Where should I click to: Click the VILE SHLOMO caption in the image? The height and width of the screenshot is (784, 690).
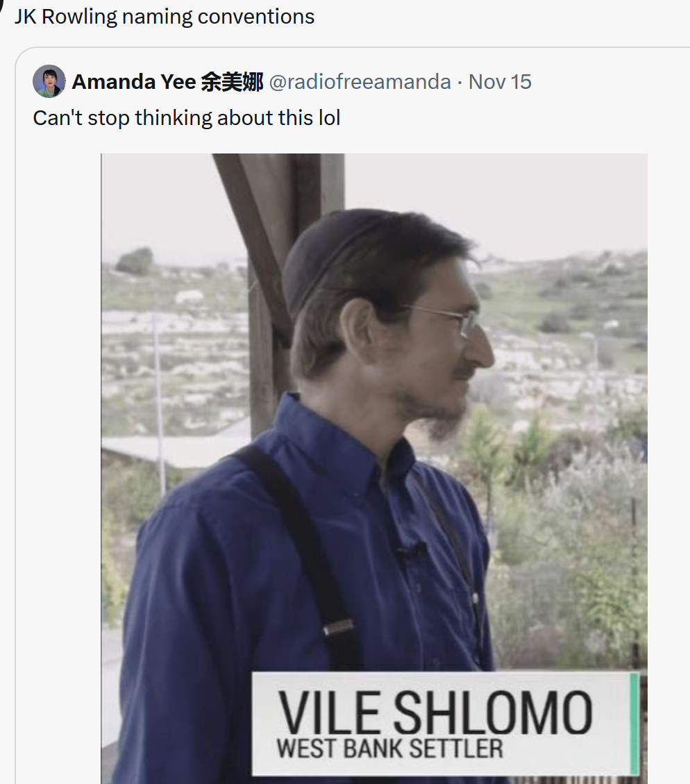(435, 712)
